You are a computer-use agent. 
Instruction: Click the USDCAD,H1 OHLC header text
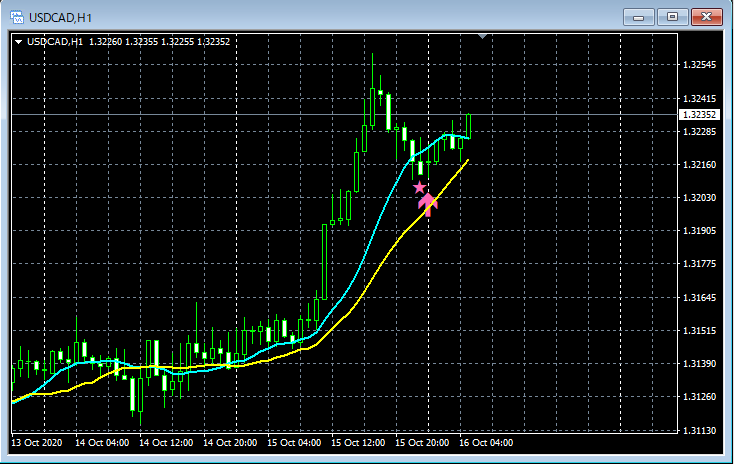128,42
